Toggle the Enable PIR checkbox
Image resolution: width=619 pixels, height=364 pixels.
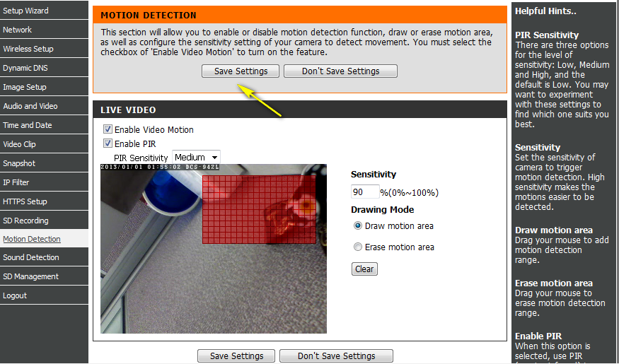(x=108, y=144)
